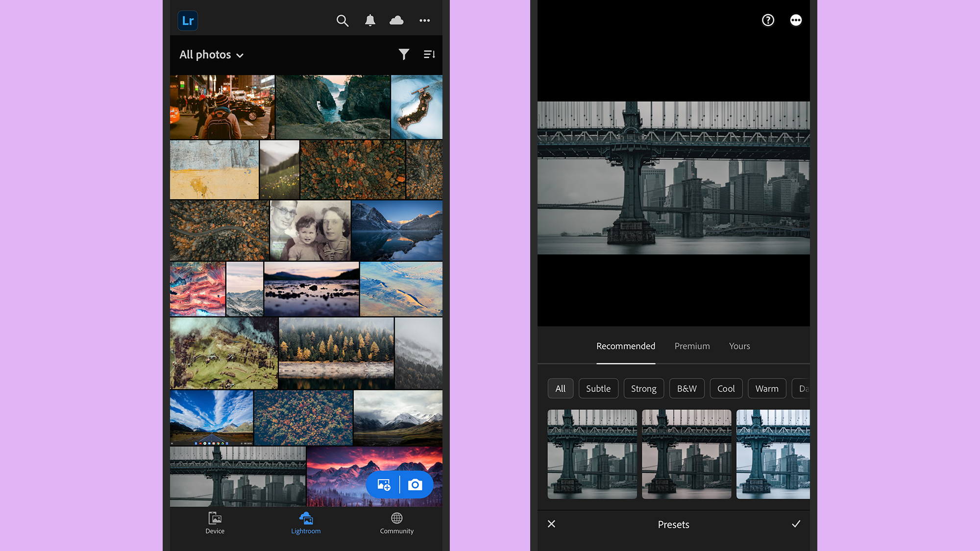
Task: Click the Lightroom search icon
Action: click(343, 20)
